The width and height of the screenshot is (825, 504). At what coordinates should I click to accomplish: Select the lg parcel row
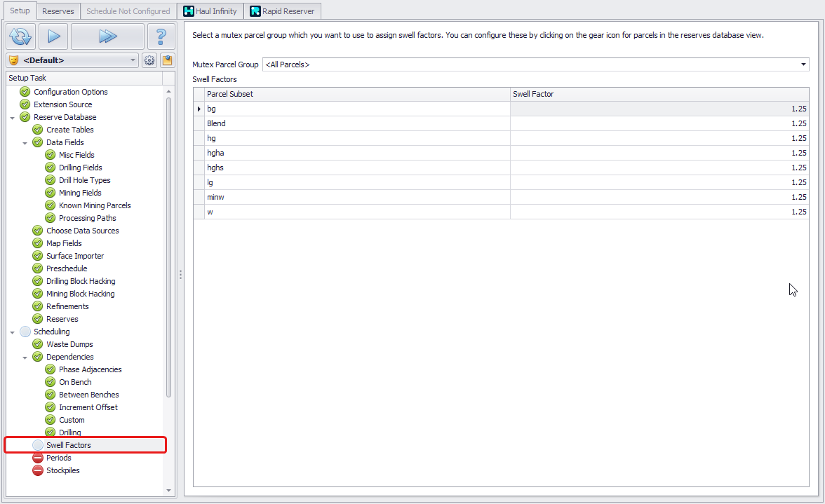point(501,182)
